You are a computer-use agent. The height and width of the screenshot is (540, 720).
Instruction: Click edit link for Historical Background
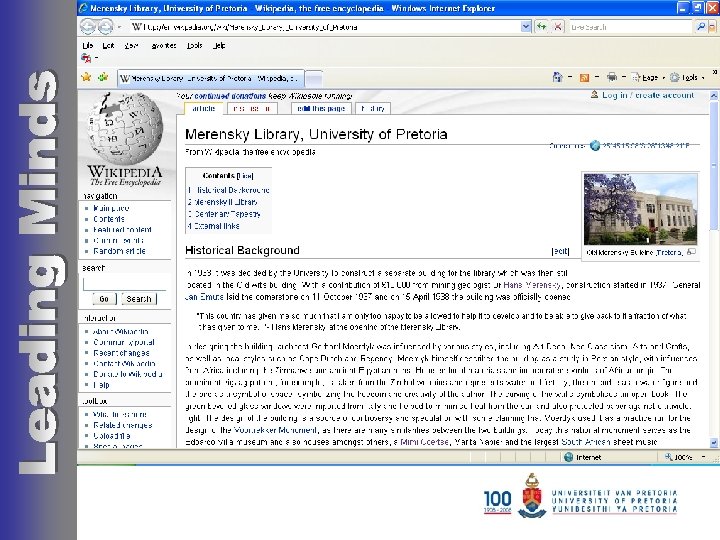[560, 251]
